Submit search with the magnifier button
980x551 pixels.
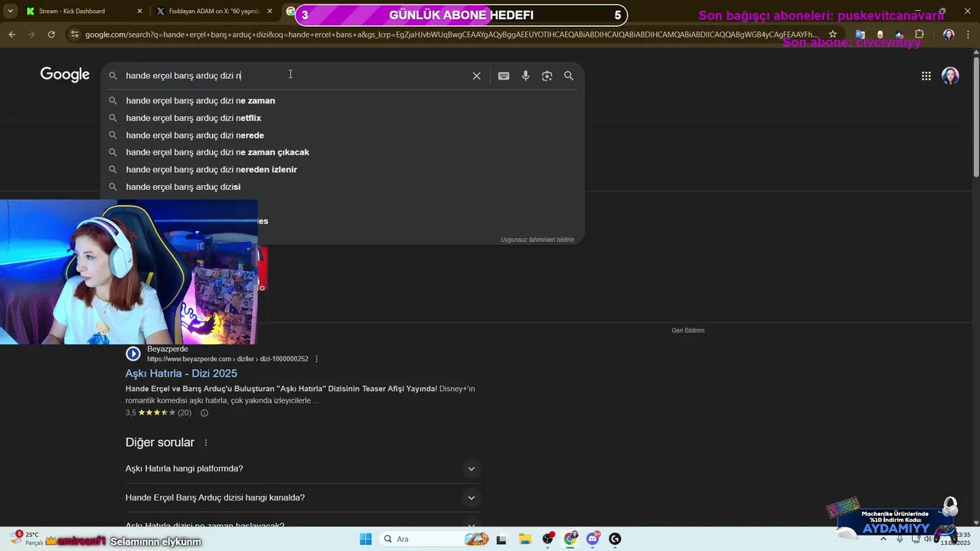click(569, 76)
